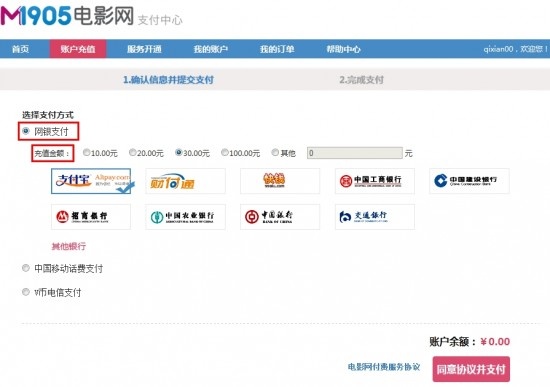
Task: Select the 30.00元 recharge amount
Action: click(179, 153)
